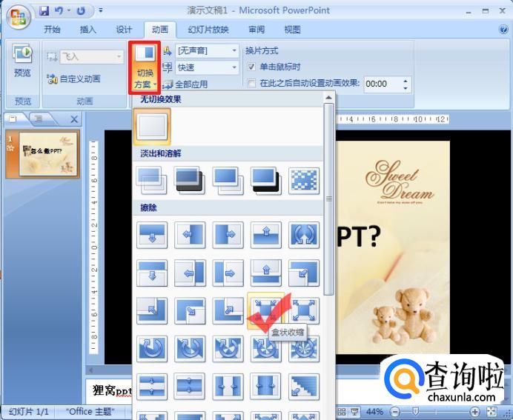Screen dimensions: 513x420
Task: Select wipe-down transition under 擦除
Action: (152, 235)
